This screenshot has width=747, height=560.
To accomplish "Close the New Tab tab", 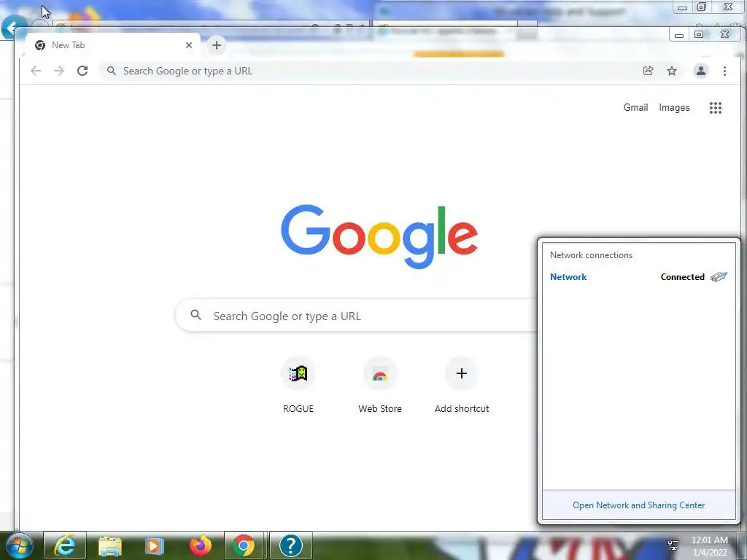I will point(189,45).
